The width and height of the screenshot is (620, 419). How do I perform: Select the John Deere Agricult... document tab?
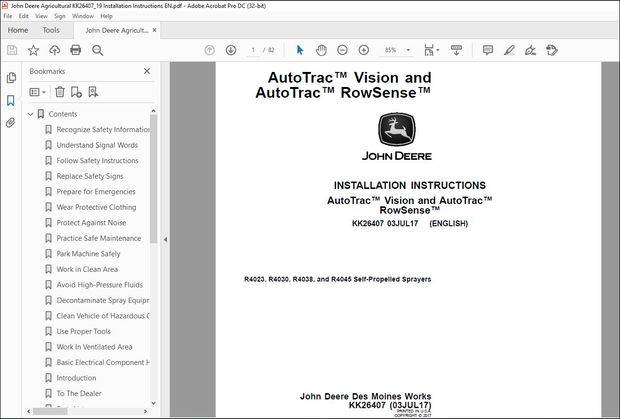[x=117, y=30]
